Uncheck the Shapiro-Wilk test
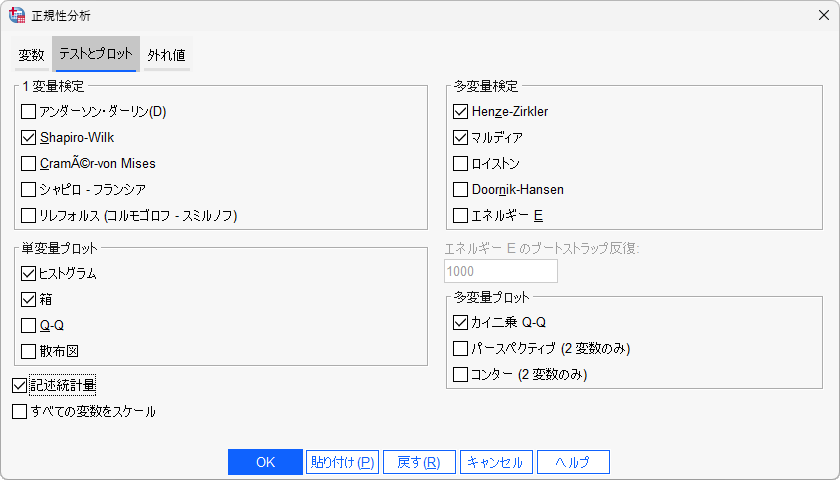 (28, 138)
